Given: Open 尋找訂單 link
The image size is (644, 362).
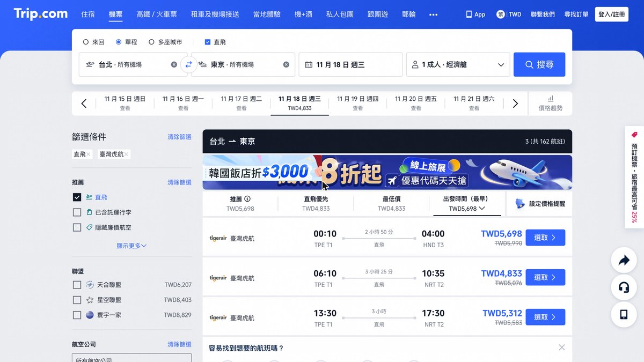Looking at the screenshot, I should click(576, 14).
